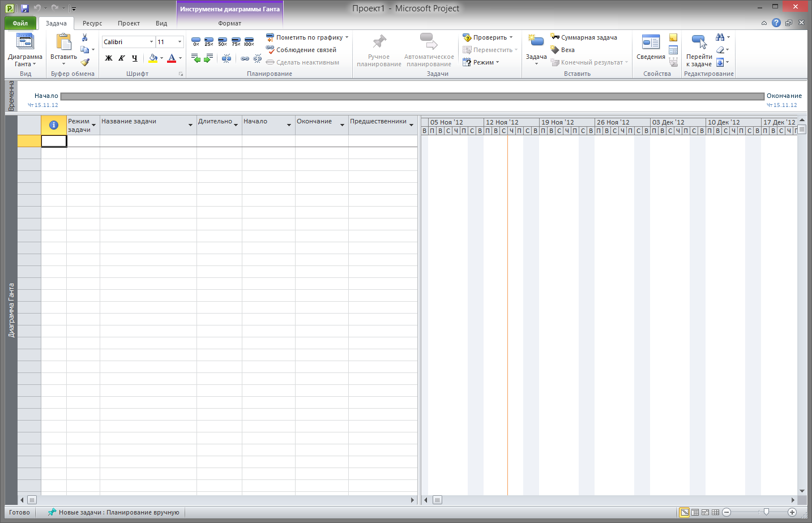Switch to Автоматическое планирование mode
The height and width of the screenshot is (523, 812).
point(429,50)
